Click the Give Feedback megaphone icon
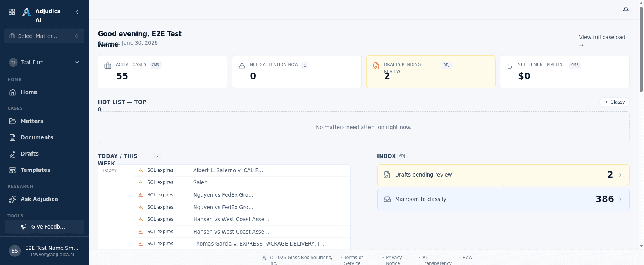The width and height of the screenshot is (644, 265). (x=24, y=227)
